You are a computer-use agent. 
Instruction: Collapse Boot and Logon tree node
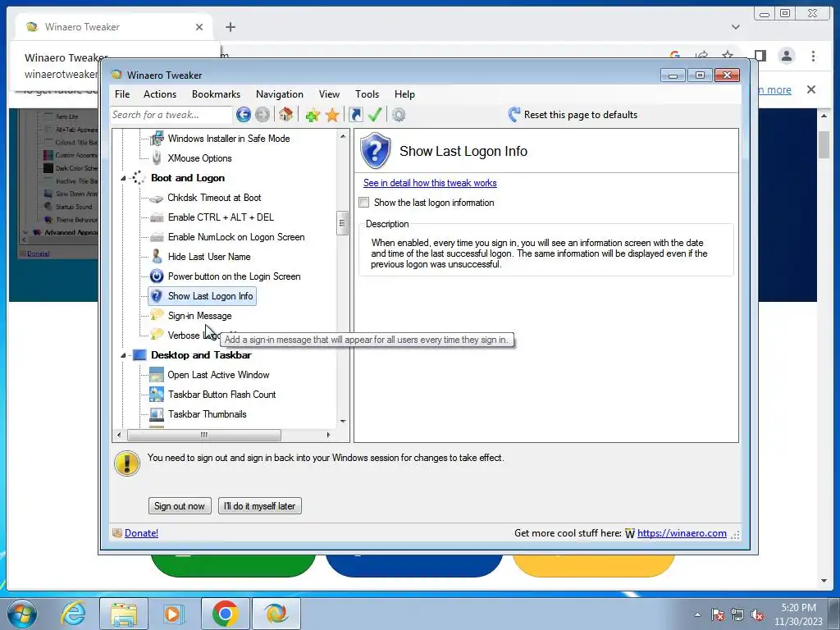pyautogui.click(x=123, y=178)
